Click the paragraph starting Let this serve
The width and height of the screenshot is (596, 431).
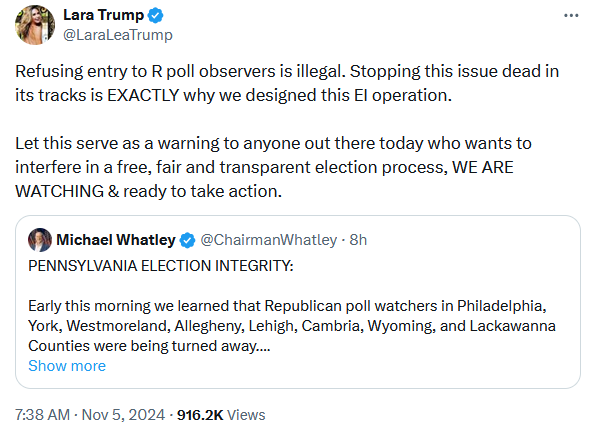click(273, 167)
